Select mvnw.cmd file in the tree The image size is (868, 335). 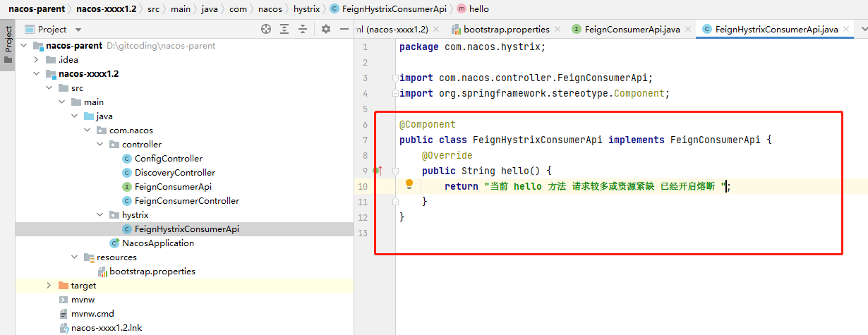(92, 314)
